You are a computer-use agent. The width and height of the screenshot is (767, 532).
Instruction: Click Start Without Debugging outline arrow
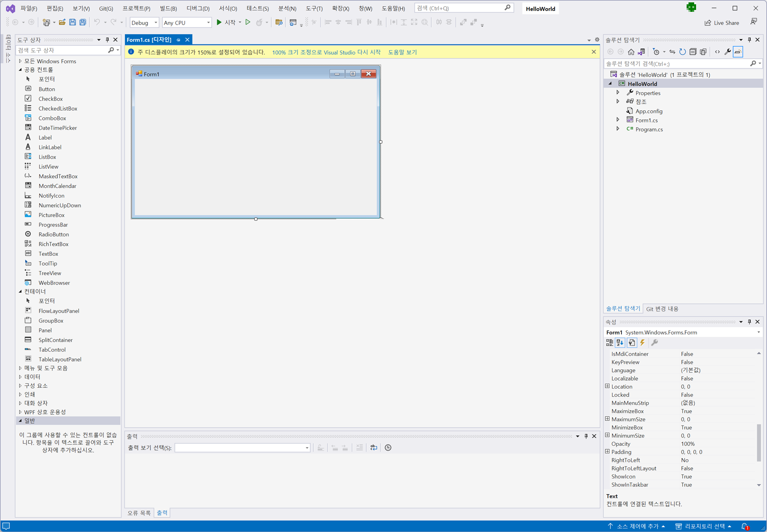(x=248, y=22)
